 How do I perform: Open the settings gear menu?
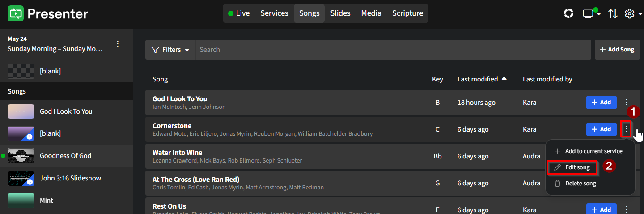click(x=633, y=14)
